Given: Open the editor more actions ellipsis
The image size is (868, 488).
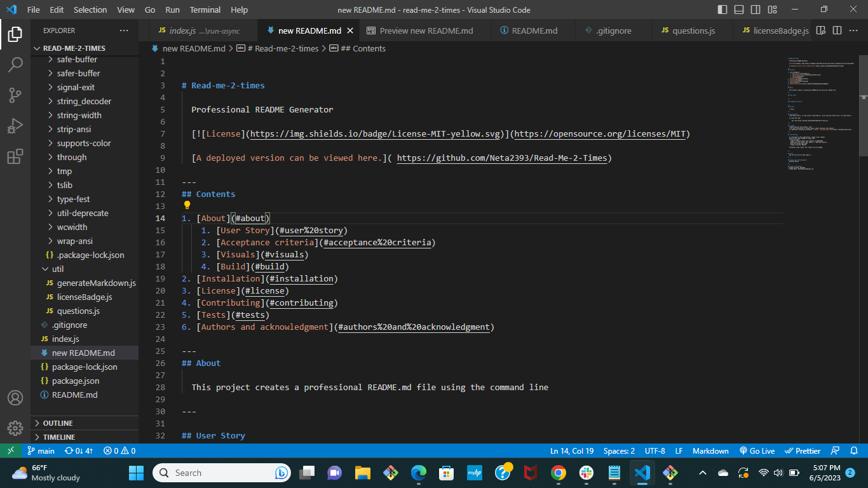Looking at the screenshot, I should (x=853, y=30).
